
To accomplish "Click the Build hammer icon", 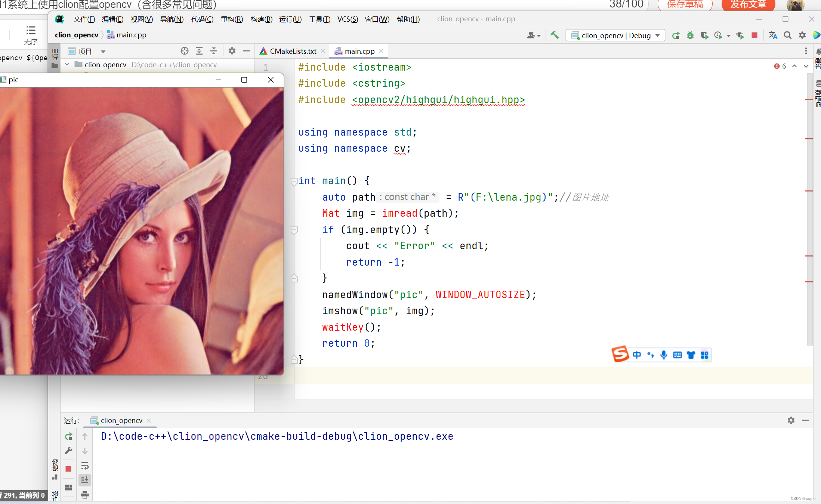I will 555,35.
